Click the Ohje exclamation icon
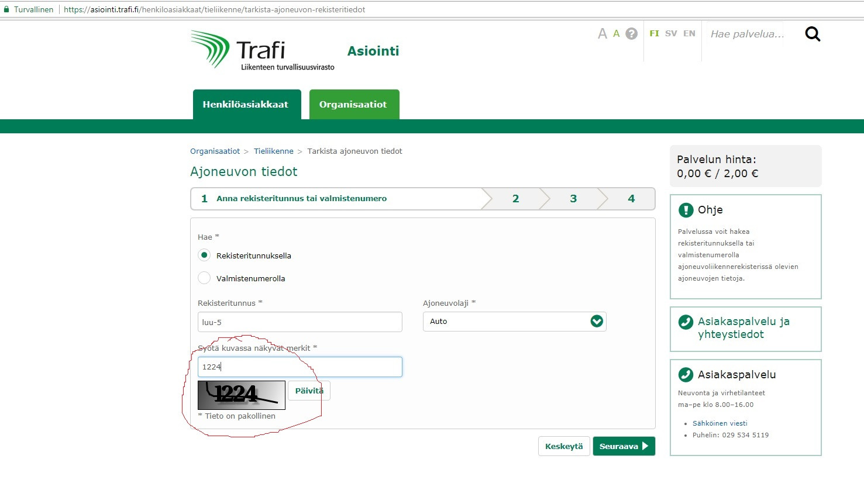Viewport: 864px width, 504px height. point(686,210)
